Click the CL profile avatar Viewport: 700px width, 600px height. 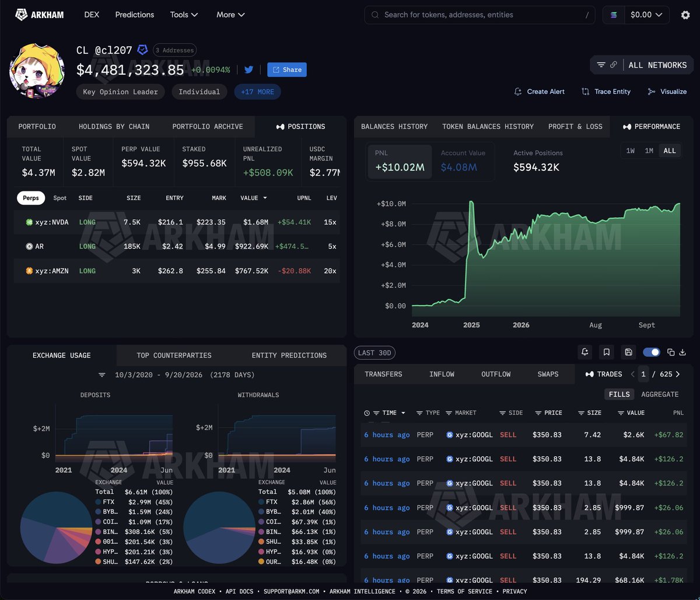pos(37,71)
